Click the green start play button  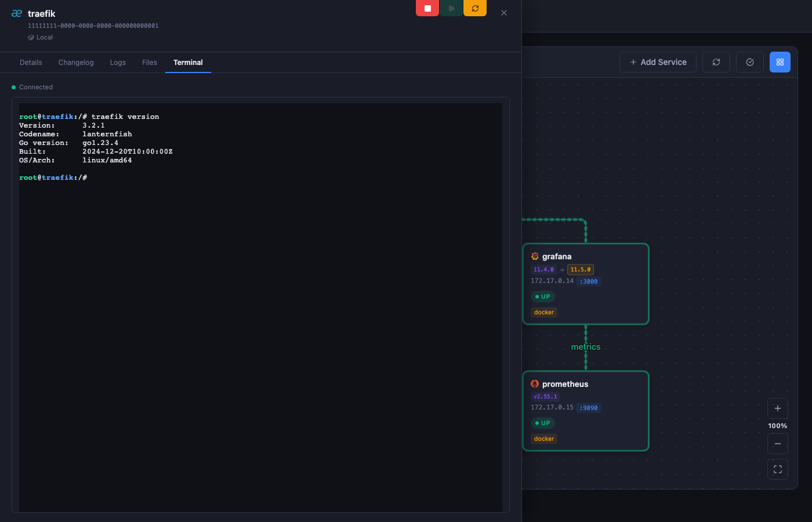pyautogui.click(x=451, y=8)
